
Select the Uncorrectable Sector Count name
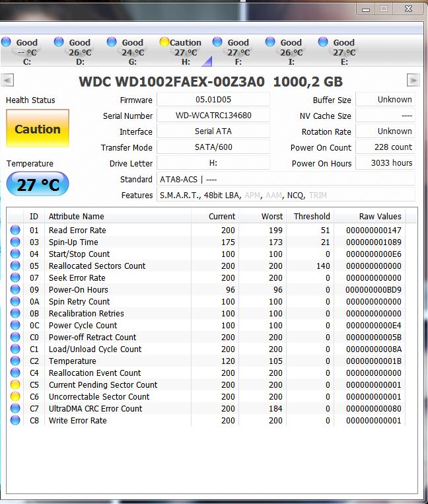pos(99,396)
